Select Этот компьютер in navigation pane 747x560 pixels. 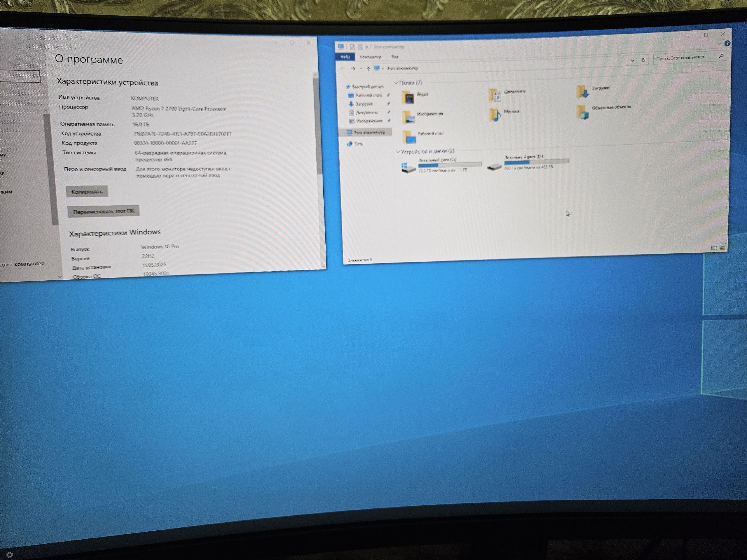coord(366,132)
